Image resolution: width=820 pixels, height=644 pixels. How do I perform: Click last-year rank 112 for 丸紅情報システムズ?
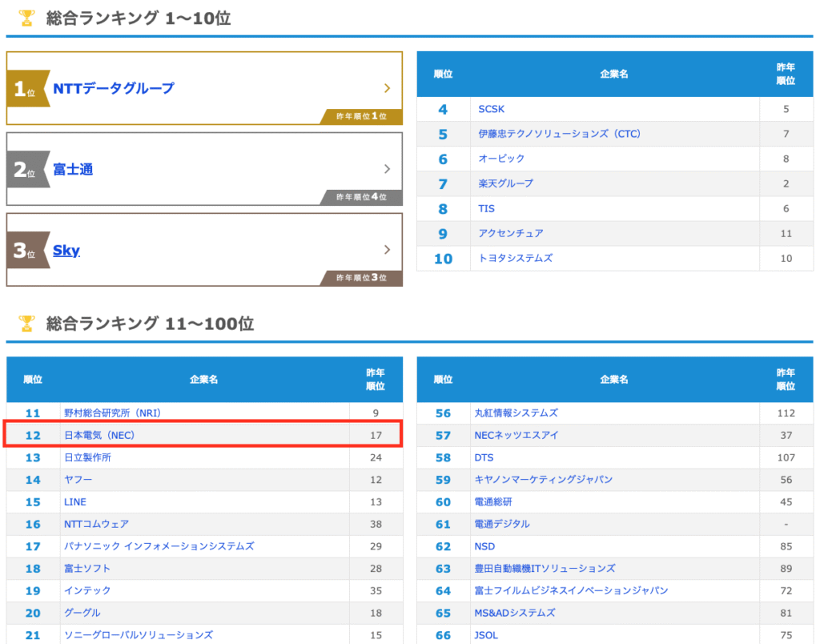[786, 413]
